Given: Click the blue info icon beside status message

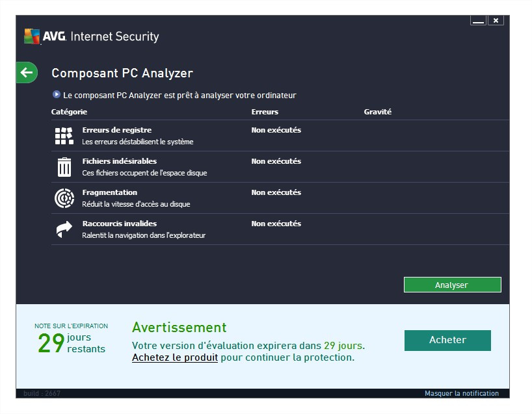Looking at the screenshot, I should (57, 95).
